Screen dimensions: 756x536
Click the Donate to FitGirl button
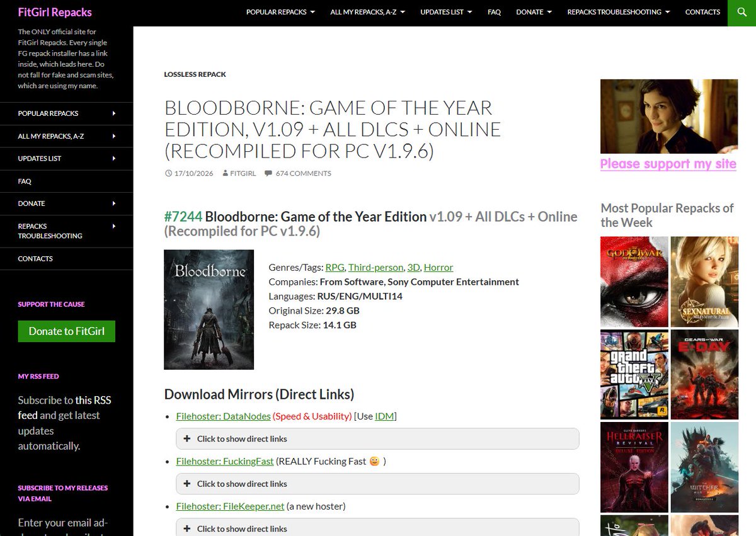[x=67, y=331]
